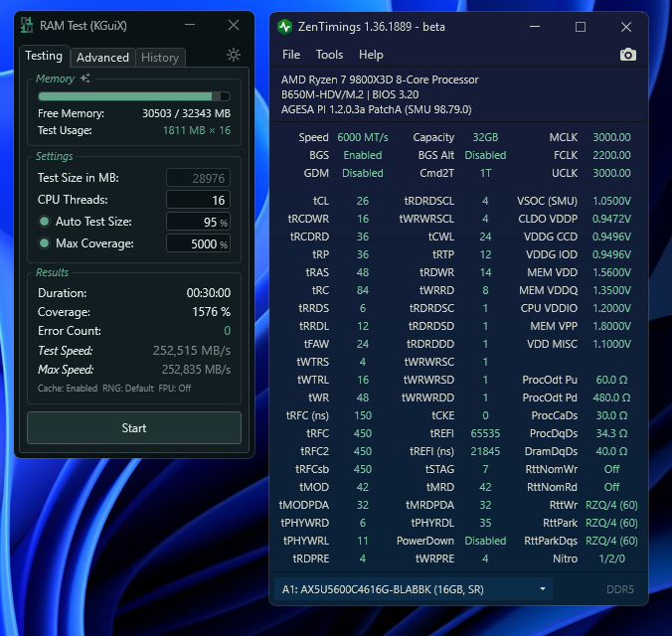Open the Tools menu in ZenTimings
The image size is (672, 636).
[329, 55]
